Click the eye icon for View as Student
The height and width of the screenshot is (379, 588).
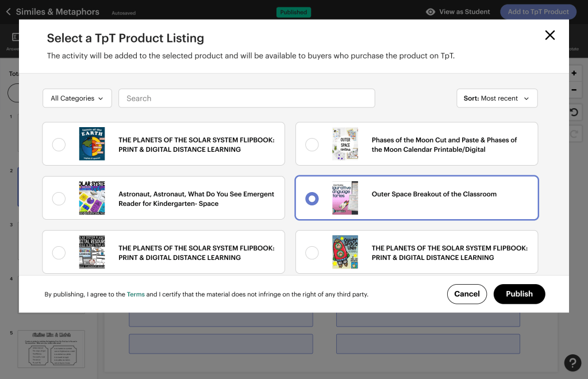point(430,12)
